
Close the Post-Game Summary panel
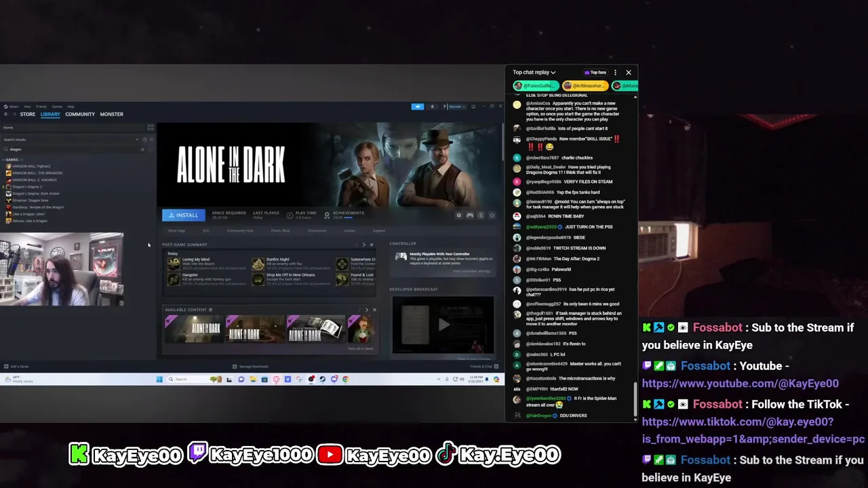coord(371,245)
